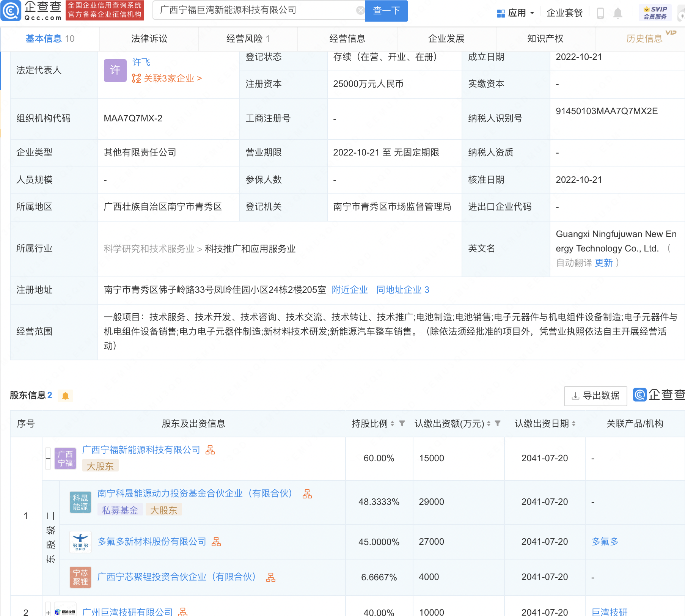Click the 大股东 tag beside 私募基金

163,510
